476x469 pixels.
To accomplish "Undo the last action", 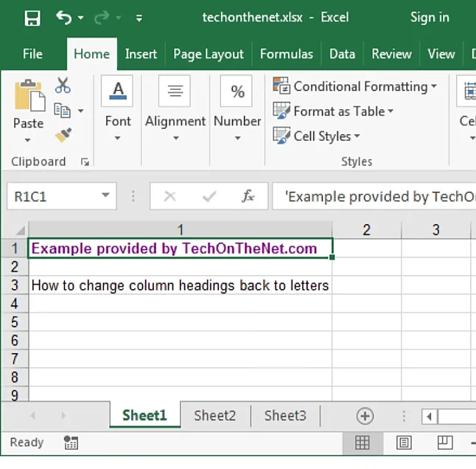I will (x=64, y=18).
